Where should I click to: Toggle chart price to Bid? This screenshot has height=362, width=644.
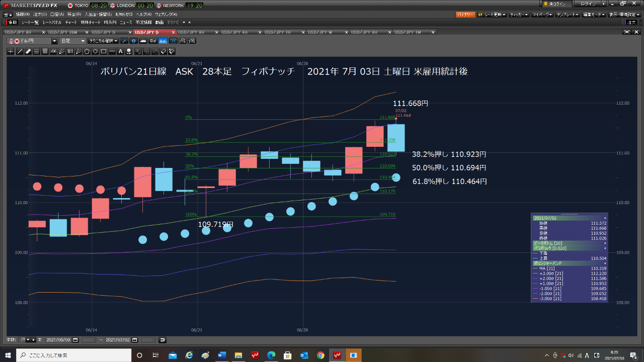(153, 41)
